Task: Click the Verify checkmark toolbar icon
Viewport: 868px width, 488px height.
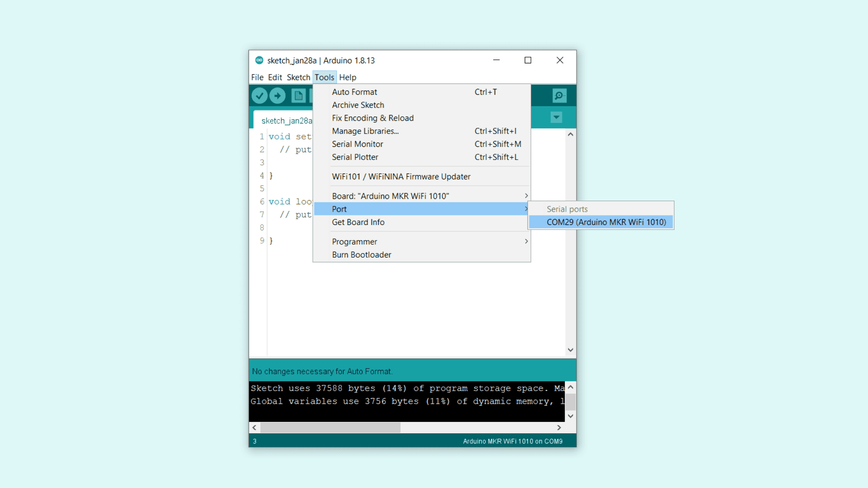Action: [259, 96]
